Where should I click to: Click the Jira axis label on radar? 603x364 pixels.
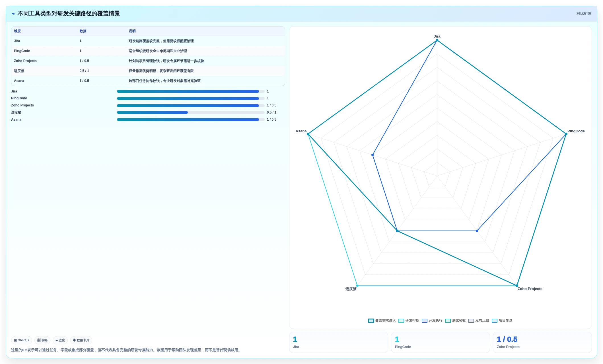click(437, 36)
